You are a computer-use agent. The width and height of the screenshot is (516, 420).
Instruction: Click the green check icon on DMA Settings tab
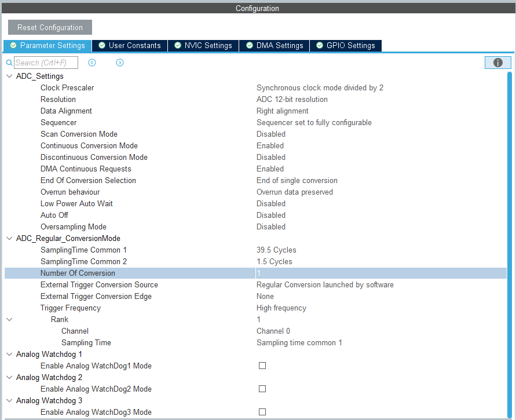(248, 45)
